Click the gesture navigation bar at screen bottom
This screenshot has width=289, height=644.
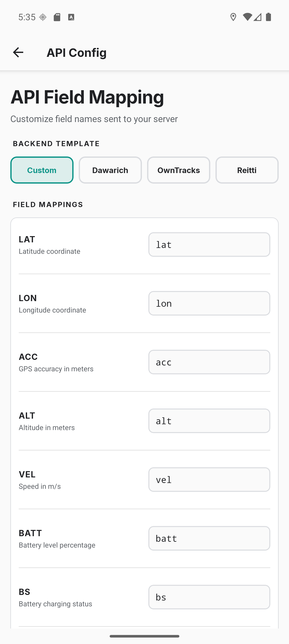pos(144,636)
